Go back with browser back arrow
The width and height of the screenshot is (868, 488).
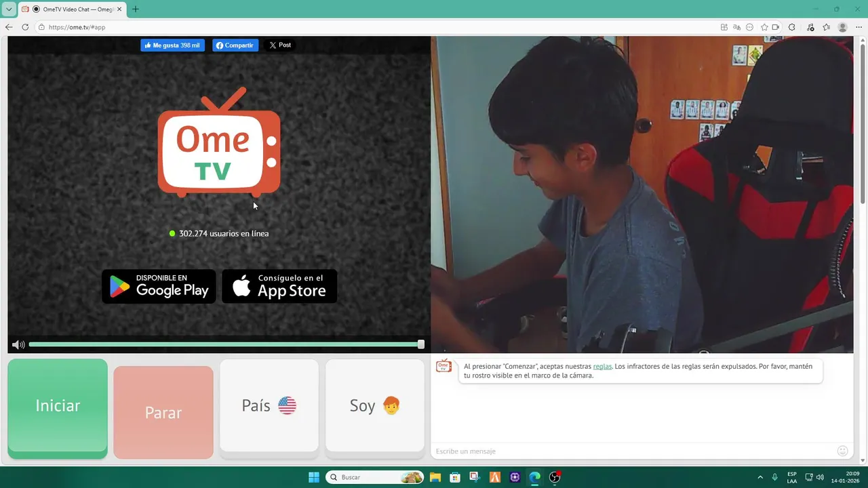(x=9, y=27)
